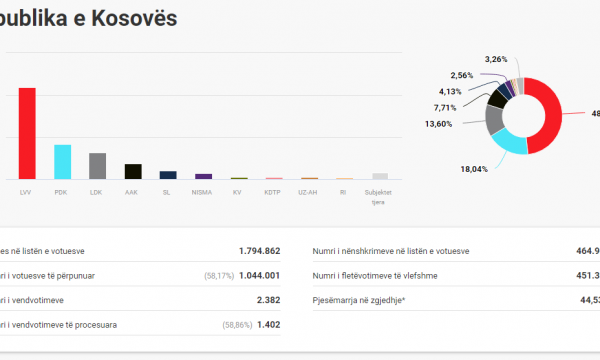Select the 7,71% pie label
This screenshot has width=600, height=360.
(445, 108)
